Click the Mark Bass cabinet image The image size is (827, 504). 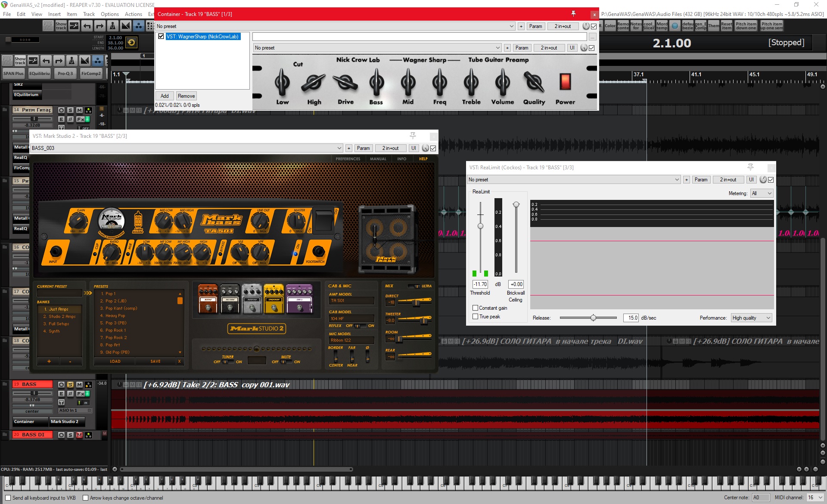pyautogui.click(x=386, y=240)
